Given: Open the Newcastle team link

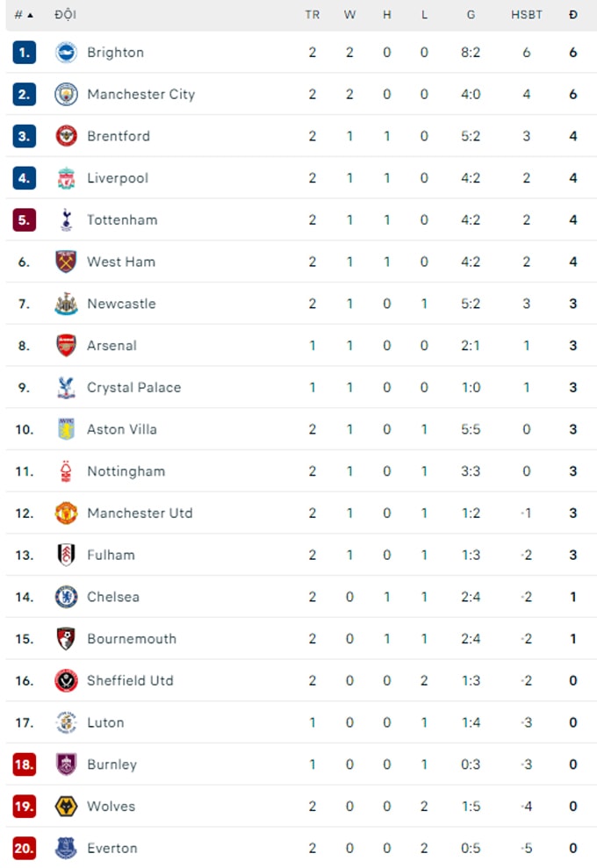Looking at the screenshot, I should [121, 304].
